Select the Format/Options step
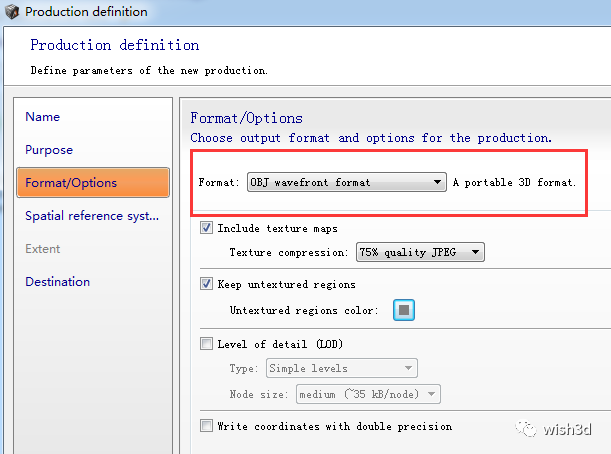 93,182
